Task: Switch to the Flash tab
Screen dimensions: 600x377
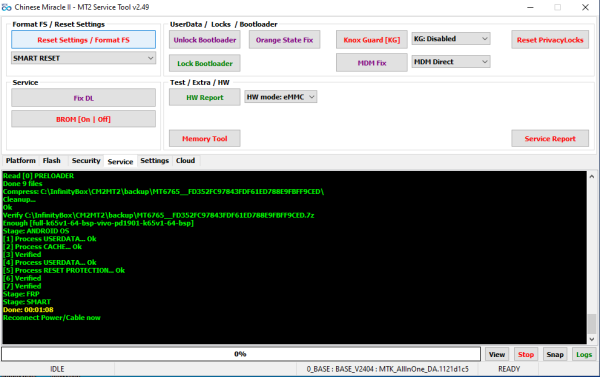Action: 52,160
